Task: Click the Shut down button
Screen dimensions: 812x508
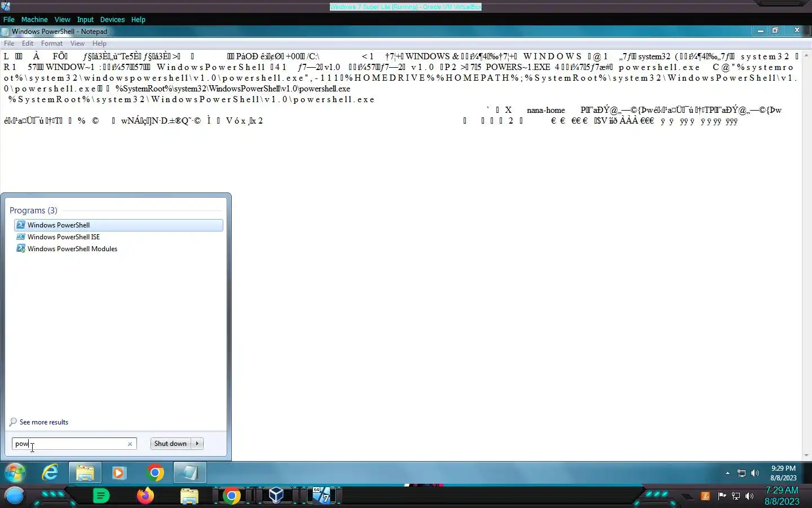Action: click(170, 444)
